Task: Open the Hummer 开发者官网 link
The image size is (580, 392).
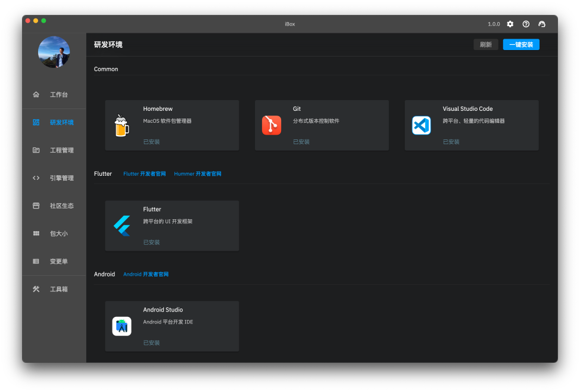Action: (x=198, y=173)
